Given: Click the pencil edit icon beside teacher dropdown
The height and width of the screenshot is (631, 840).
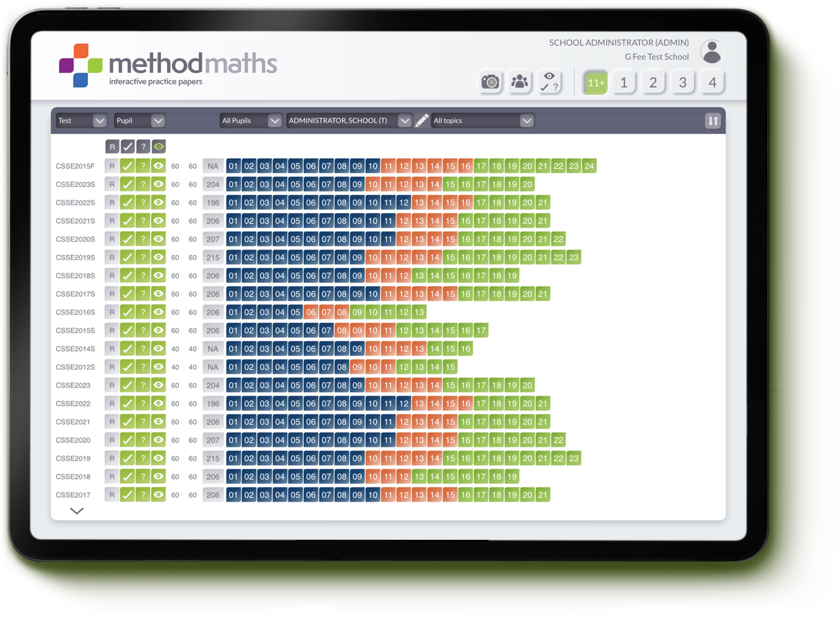Looking at the screenshot, I should pyautogui.click(x=422, y=120).
